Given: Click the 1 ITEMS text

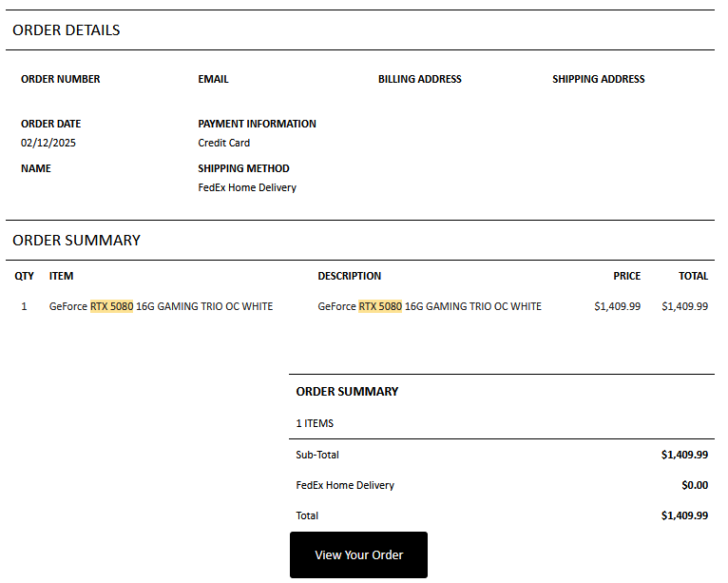Looking at the screenshot, I should pyautogui.click(x=315, y=423).
